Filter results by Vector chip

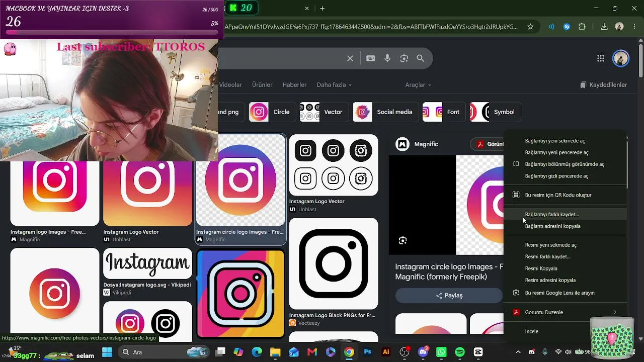(x=324, y=112)
